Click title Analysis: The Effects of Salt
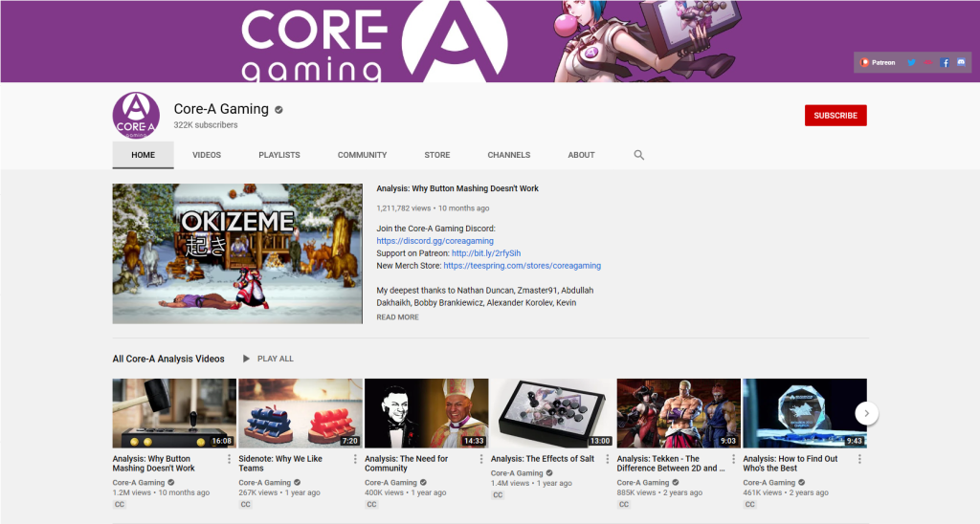Screen dimensions: 980x524 coord(543,459)
